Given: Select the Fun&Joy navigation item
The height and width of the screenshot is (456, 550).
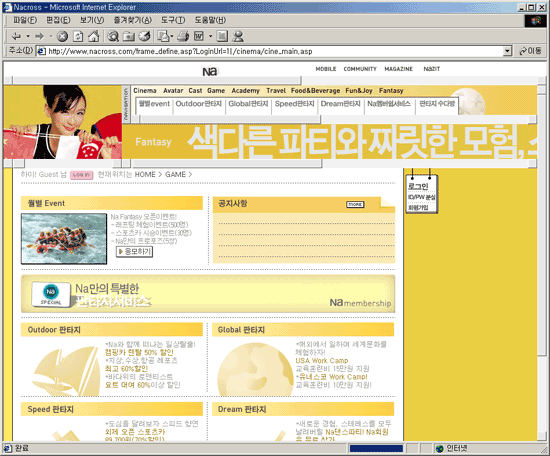Looking at the screenshot, I should tap(358, 91).
